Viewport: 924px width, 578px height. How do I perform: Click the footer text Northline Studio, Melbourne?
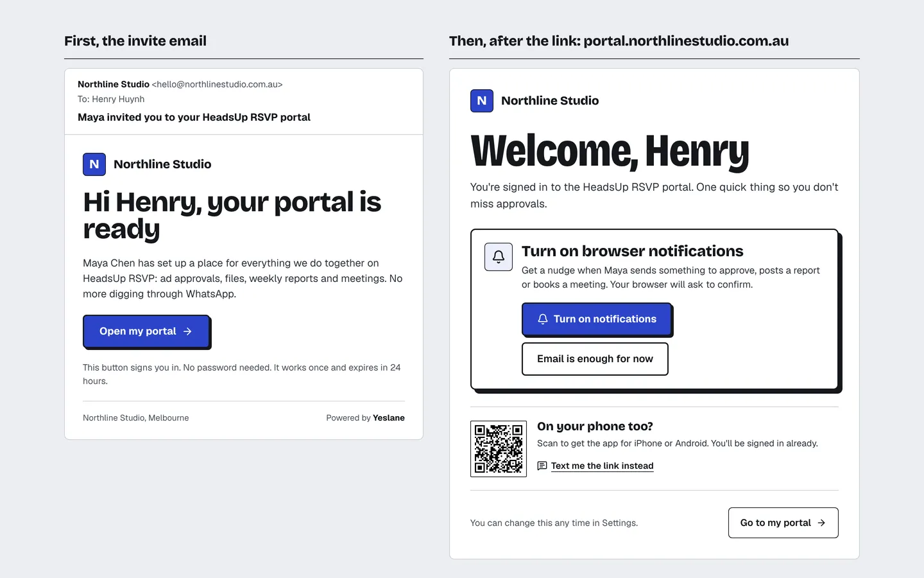click(136, 418)
